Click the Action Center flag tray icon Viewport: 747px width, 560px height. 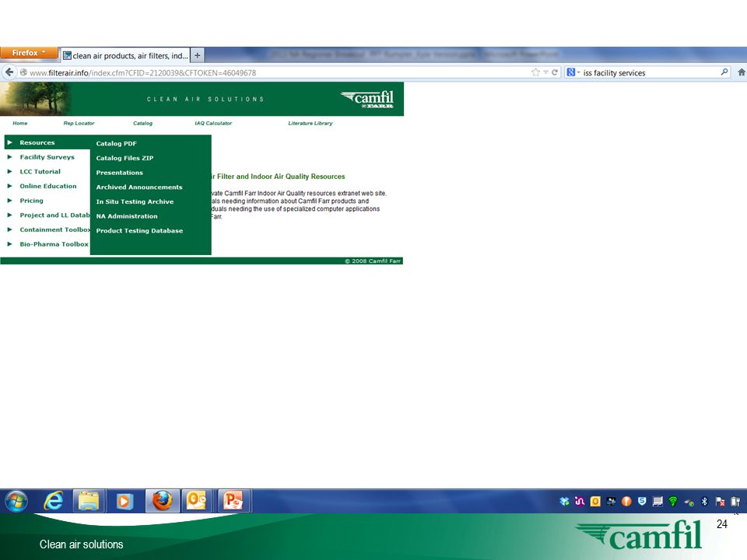720,501
